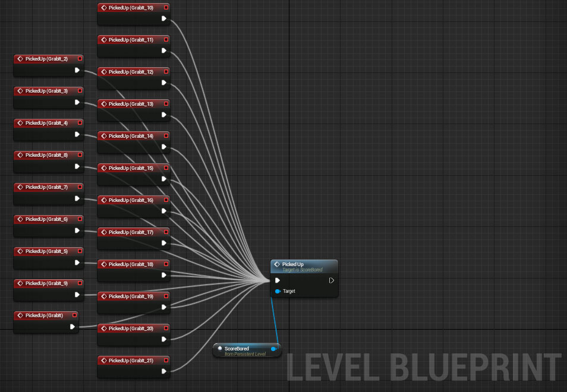567x392 pixels.
Task: Click the red delegate pin on PickedUp (GrabIt_16)
Action: coord(166,200)
